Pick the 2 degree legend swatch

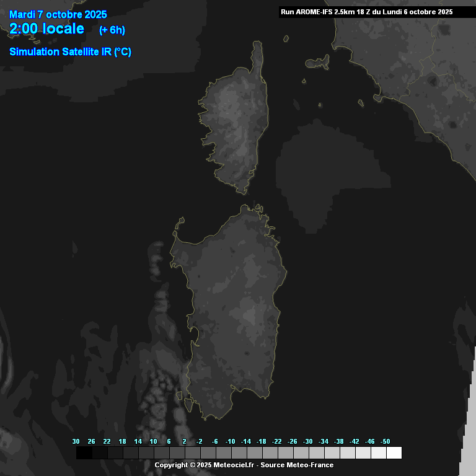(x=192, y=453)
